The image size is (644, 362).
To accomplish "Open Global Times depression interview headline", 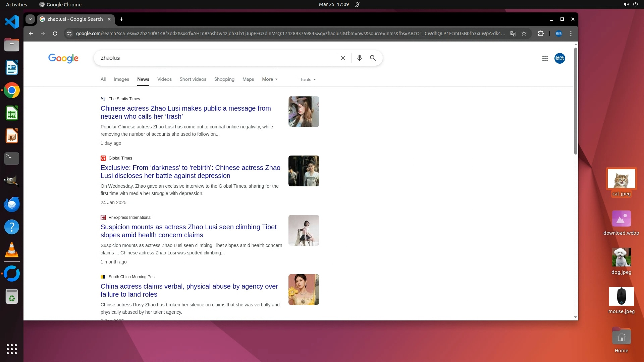I will (x=190, y=172).
